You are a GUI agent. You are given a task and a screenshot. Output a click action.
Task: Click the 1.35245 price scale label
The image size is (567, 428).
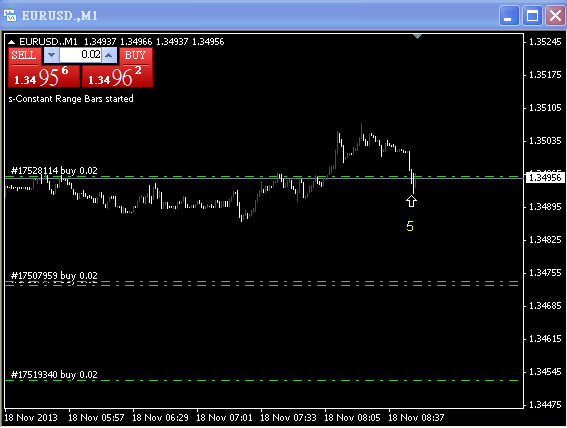(545, 42)
